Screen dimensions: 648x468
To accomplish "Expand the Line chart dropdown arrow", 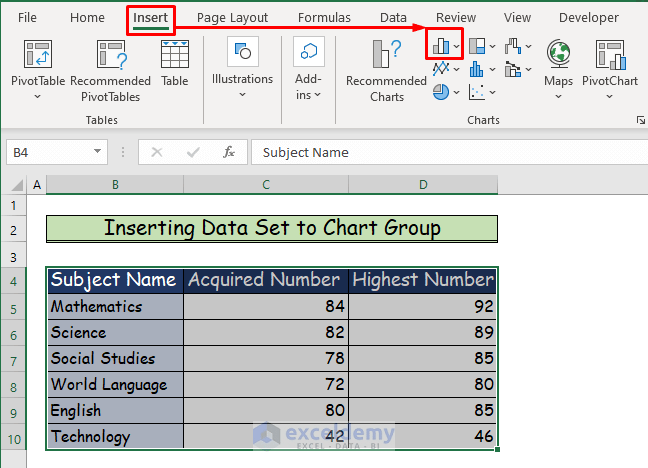I will [x=456, y=69].
